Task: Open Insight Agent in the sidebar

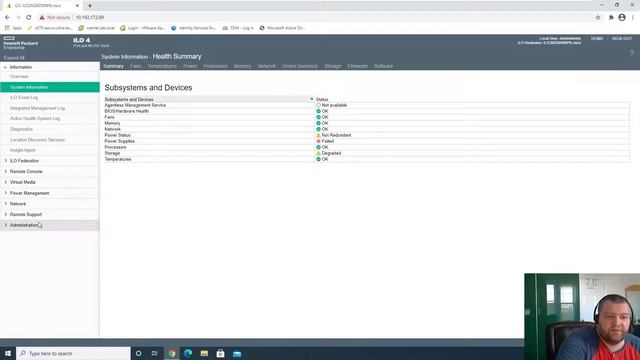Action: coord(23,150)
